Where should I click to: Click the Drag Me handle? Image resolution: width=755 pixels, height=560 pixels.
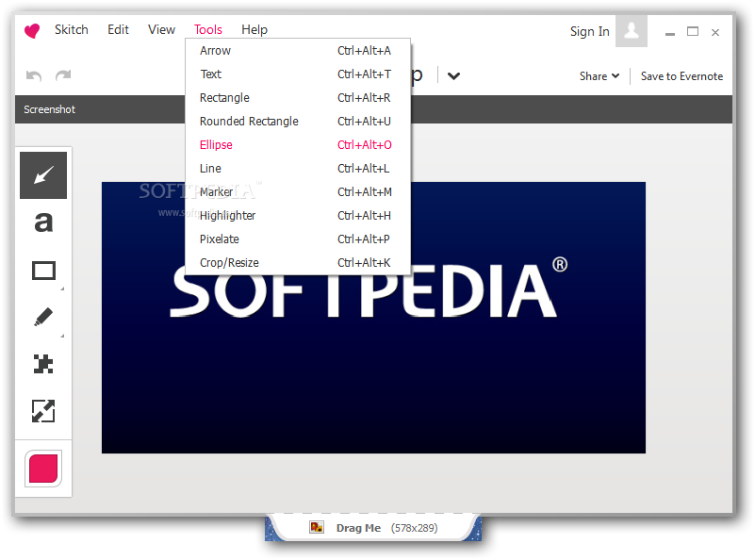point(373,528)
